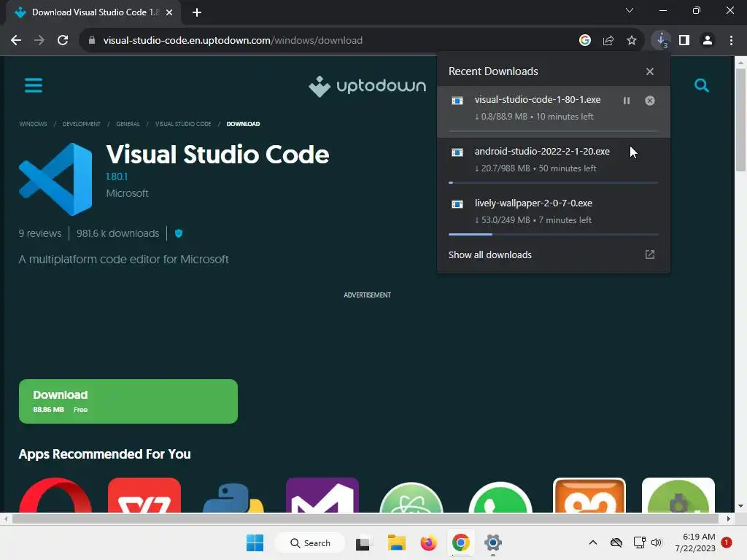This screenshot has height=560, width=747.
Task: Click the android-studio download progress bar
Action: point(554,182)
